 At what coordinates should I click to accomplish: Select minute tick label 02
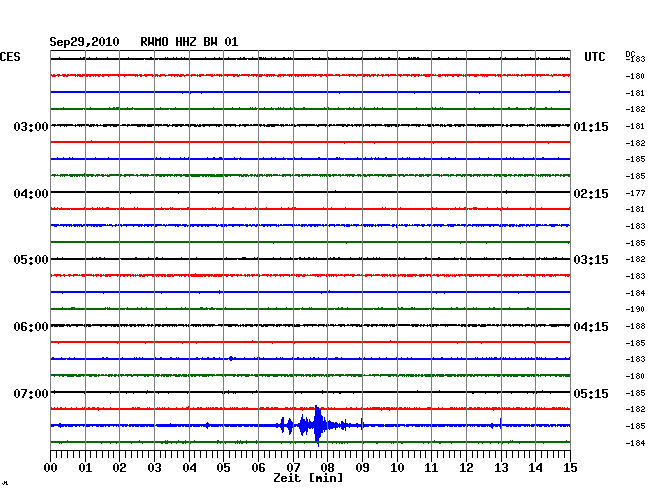pos(119,468)
